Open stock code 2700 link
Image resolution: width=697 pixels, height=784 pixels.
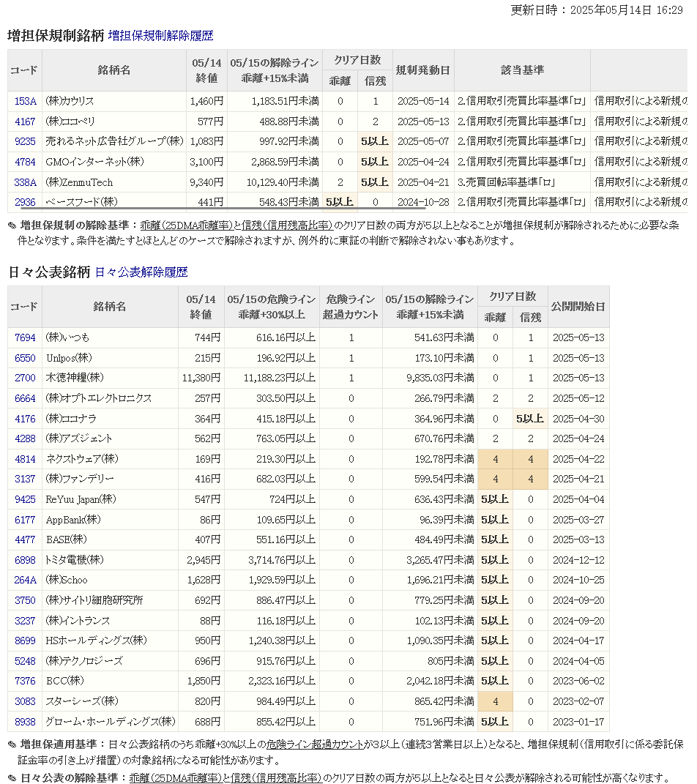coord(25,378)
